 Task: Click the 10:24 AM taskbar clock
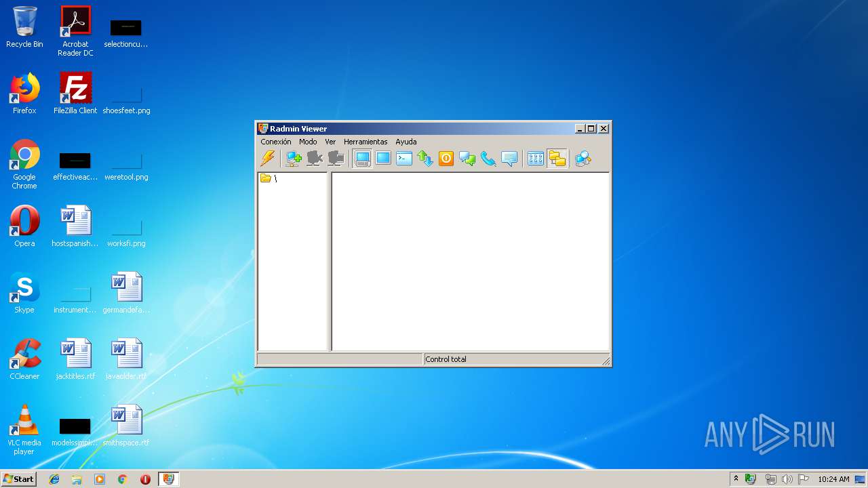coord(833,479)
